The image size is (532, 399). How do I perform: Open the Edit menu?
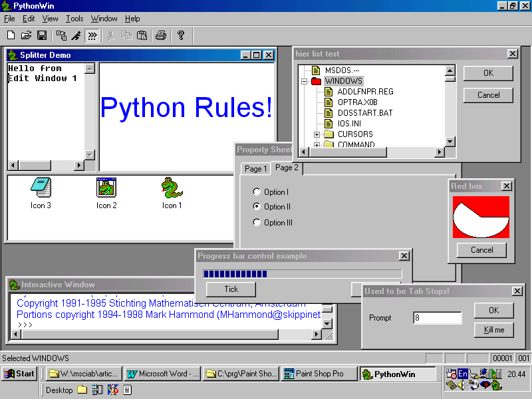(x=29, y=19)
